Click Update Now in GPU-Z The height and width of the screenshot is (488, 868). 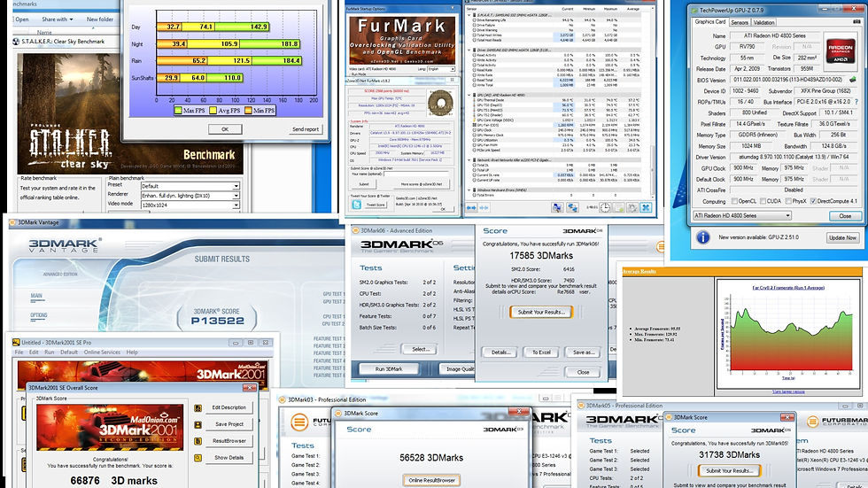(842, 237)
